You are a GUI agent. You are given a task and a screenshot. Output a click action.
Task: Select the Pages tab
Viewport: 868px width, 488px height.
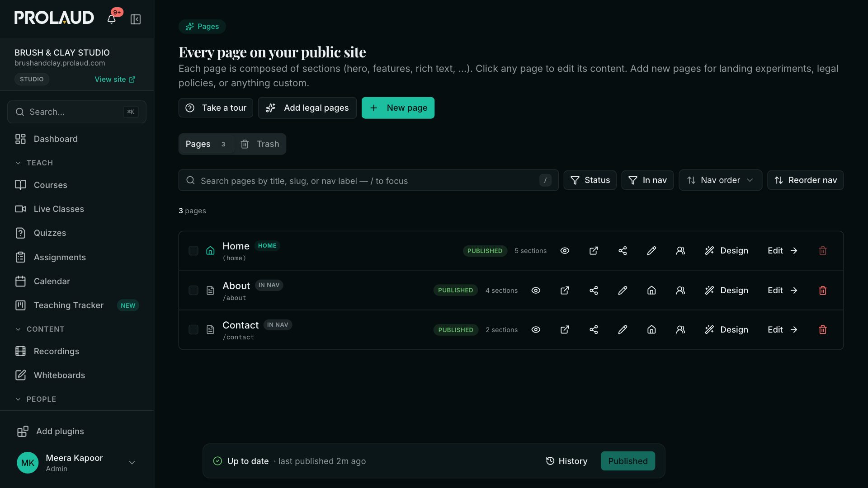[x=206, y=144]
